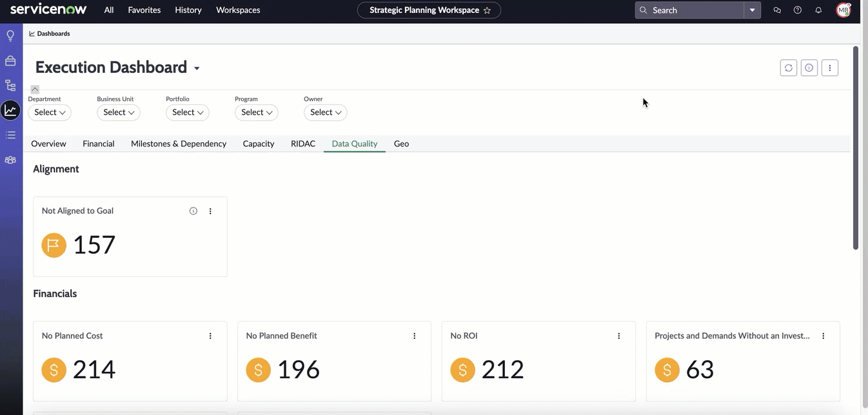Image resolution: width=868 pixels, height=415 pixels.
Task: Focus the global Search field
Action: click(690, 10)
